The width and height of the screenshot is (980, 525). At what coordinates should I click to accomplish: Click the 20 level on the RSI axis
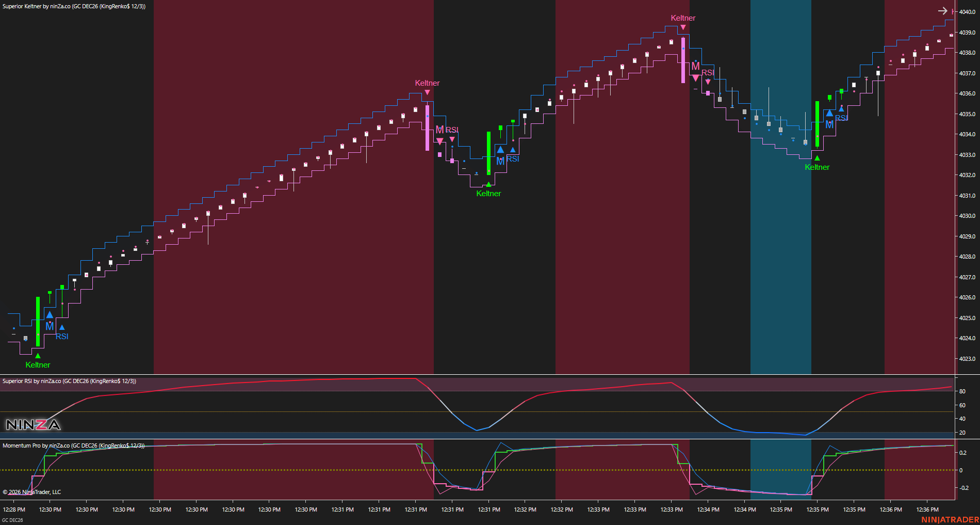(x=962, y=433)
